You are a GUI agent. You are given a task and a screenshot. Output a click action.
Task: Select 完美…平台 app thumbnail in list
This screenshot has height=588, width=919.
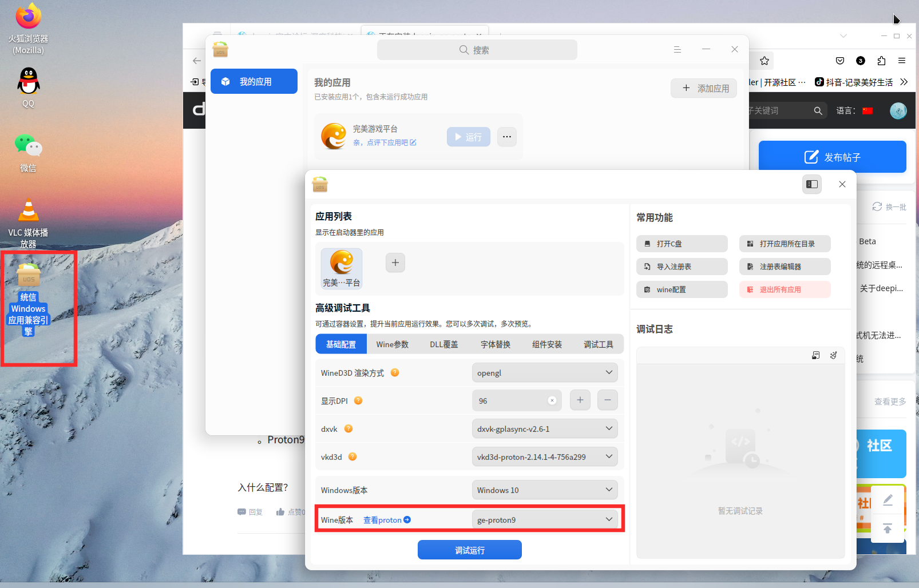tap(342, 268)
